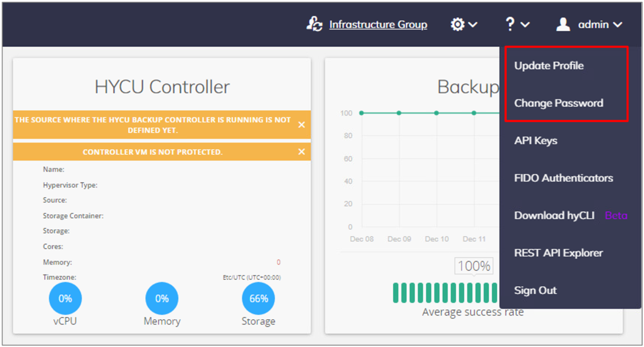The width and height of the screenshot is (644, 347).
Task: Click the Cores label
Action: [x=53, y=247]
